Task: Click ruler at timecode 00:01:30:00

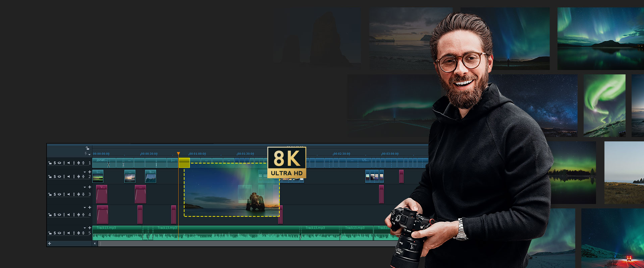Action: point(246,154)
